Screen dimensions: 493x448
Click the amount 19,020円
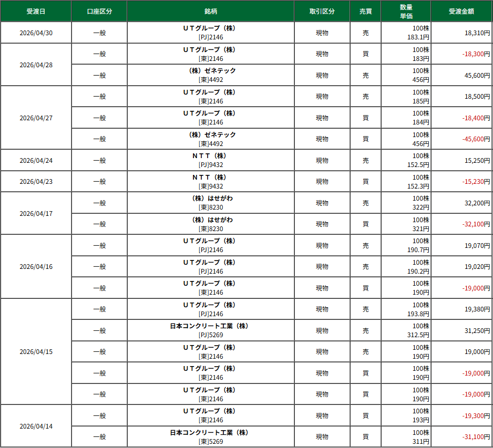(477, 266)
